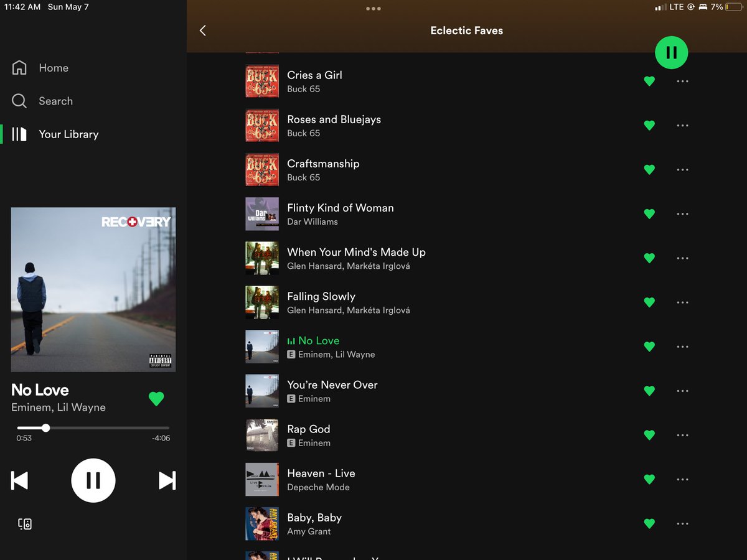Click the Cries a Girl Buck 65 cover
Image resolution: width=747 pixels, height=560 pixels.
pyautogui.click(x=262, y=81)
